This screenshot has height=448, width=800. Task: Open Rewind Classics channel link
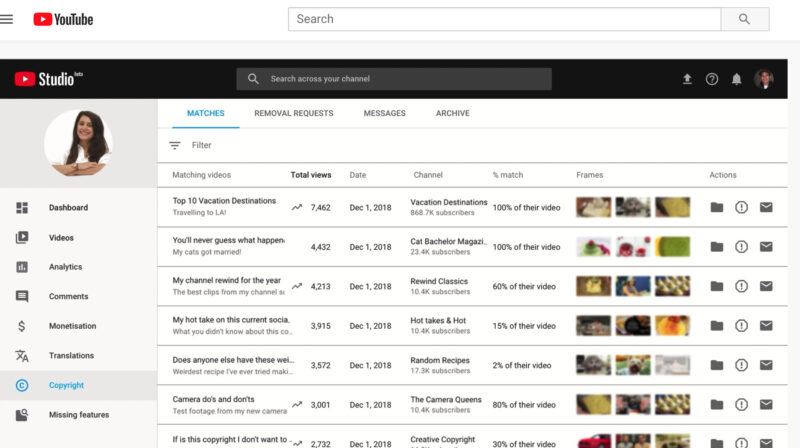[x=439, y=281]
